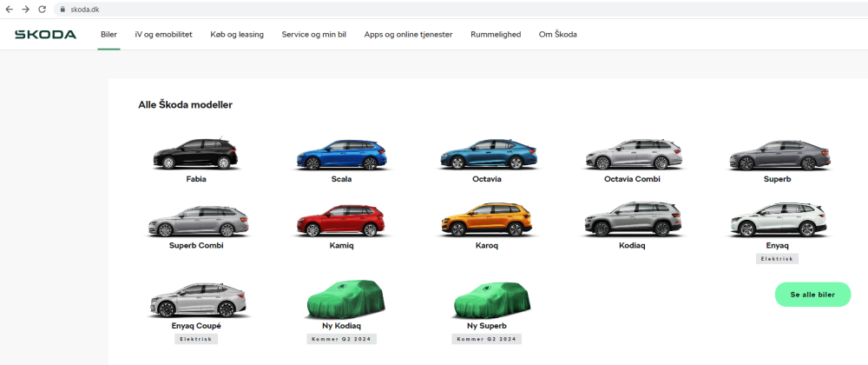Open the Biler menu tab
The height and width of the screenshot is (365, 868).
[109, 35]
